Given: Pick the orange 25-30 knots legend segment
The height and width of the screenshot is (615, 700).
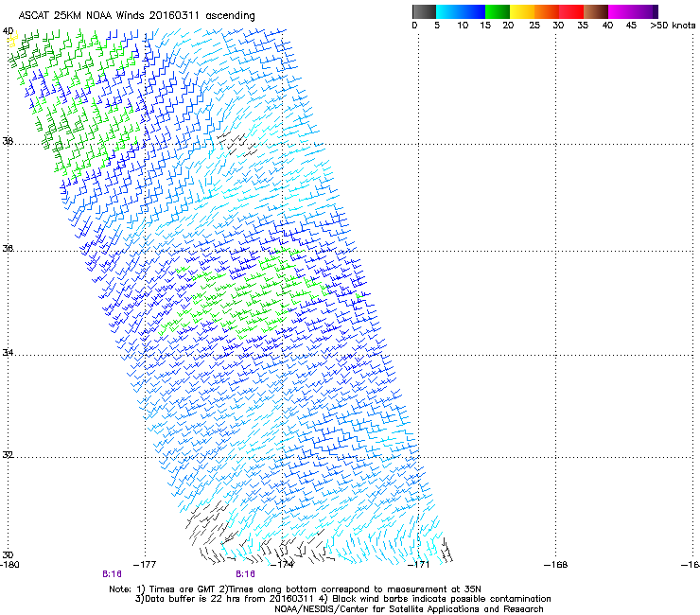Looking at the screenshot, I should (547, 11).
